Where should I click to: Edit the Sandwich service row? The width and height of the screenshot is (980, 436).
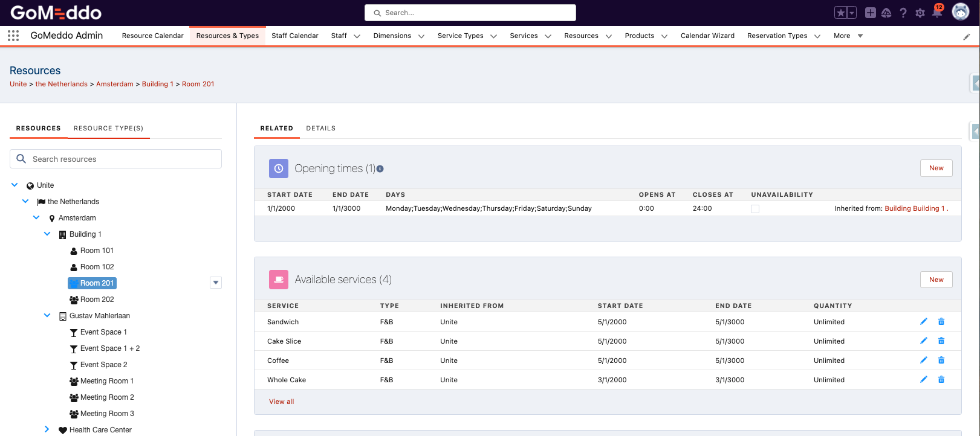pyautogui.click(x=923, y=322)
